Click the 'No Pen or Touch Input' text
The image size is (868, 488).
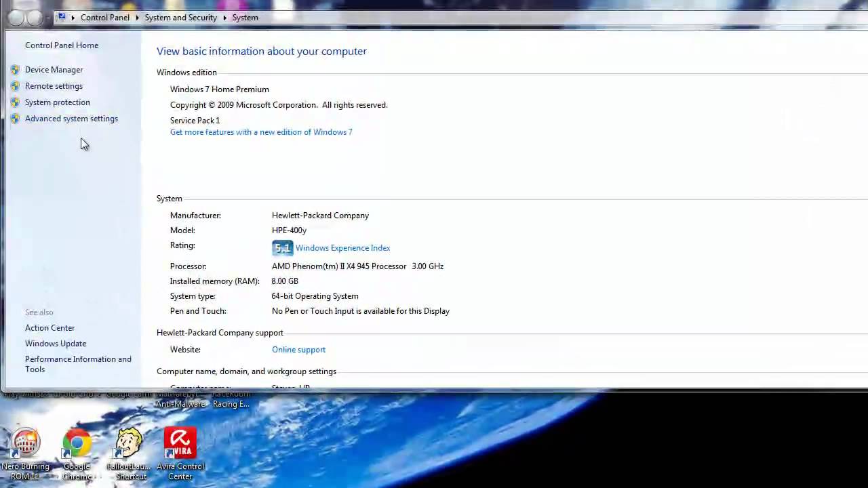point(361,311)
